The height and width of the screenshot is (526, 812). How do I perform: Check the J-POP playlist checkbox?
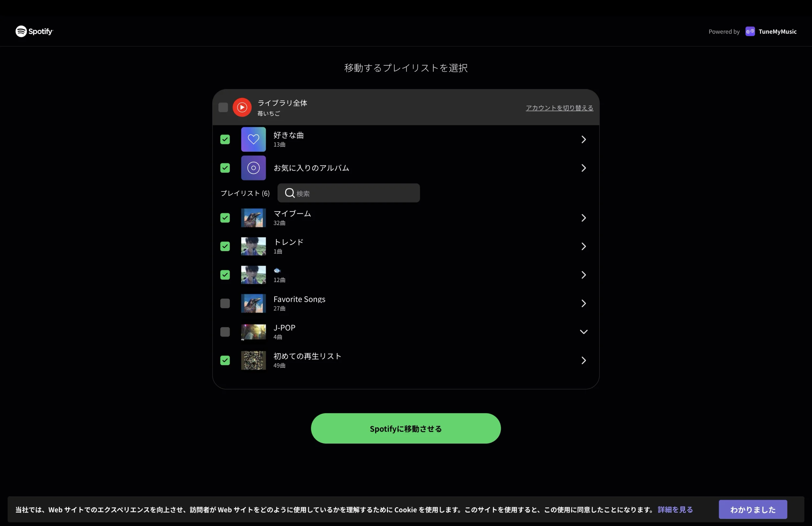coord(225,332)
